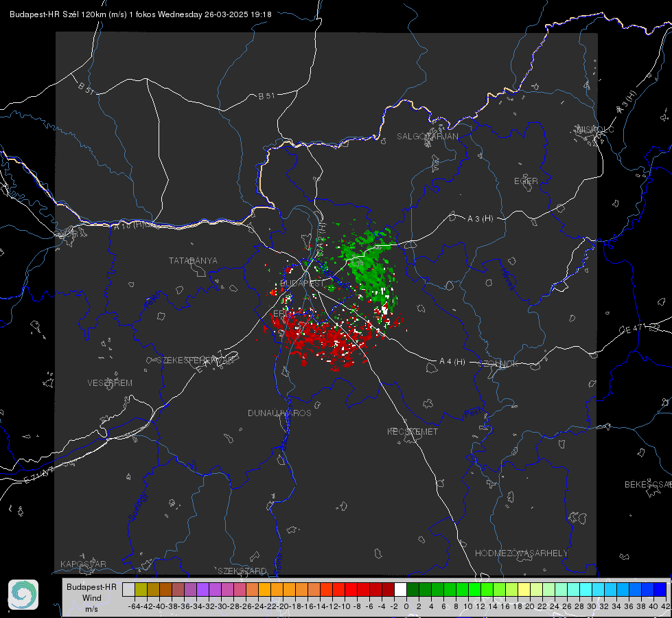Screen dimensions: 672x618
Task: Click the grey swatch at the legend's left end
Action: pyautogui.click(x=128, y=590)
